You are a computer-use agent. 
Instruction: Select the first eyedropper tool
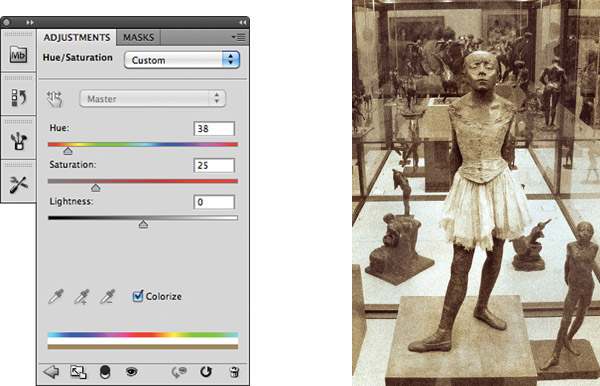coord(56,296)
